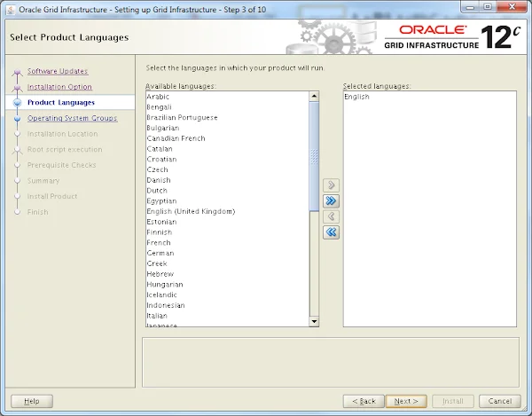Click the Next button
The width and height of the screenshot is (532, 416).
coord(406,401)
